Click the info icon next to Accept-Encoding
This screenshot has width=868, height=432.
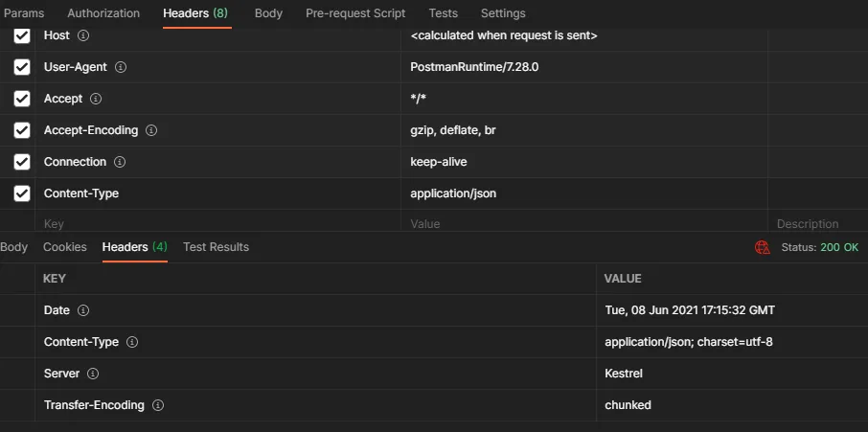(151, 130)
